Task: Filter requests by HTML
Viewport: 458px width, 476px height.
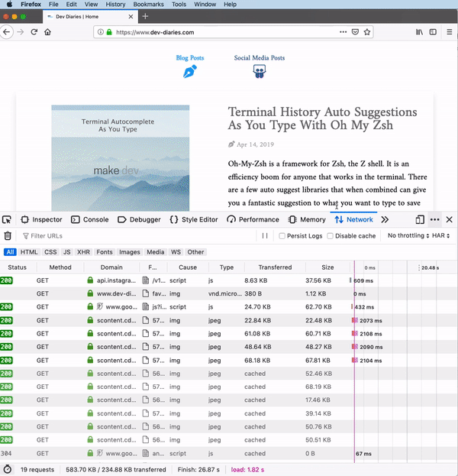Action: [29, 252]
